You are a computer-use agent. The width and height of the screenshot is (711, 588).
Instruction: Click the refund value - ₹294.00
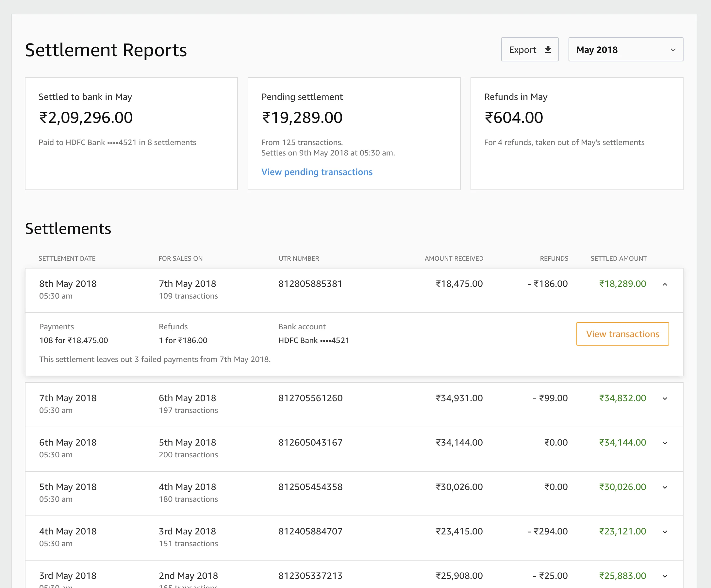click(x=548, y=531)
